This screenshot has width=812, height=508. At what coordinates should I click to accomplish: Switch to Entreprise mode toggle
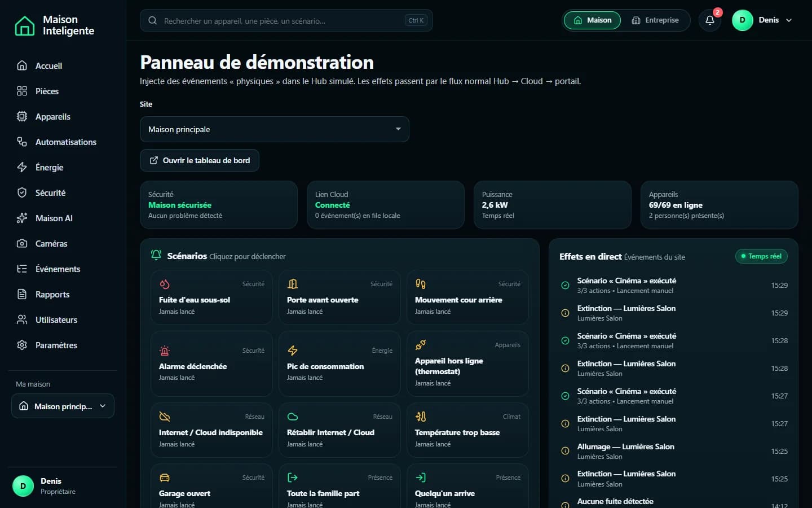click(x=655, y=20)
